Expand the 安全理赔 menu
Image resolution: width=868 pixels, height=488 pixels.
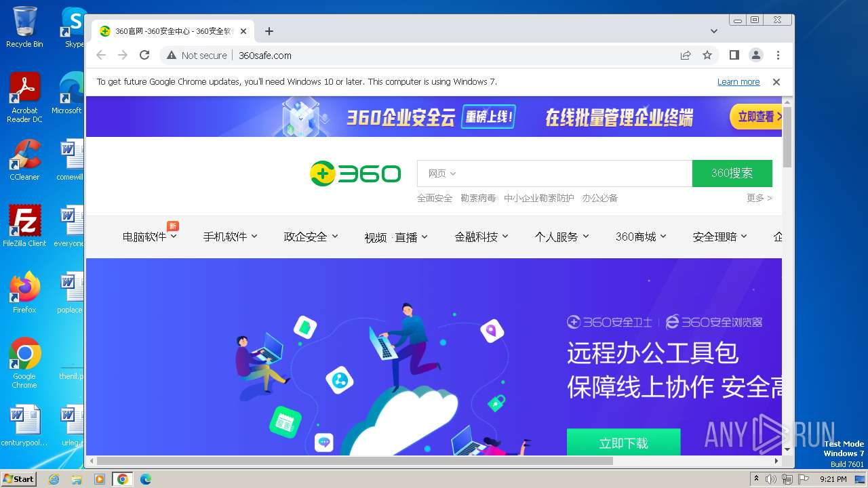(x=719, y=237)
